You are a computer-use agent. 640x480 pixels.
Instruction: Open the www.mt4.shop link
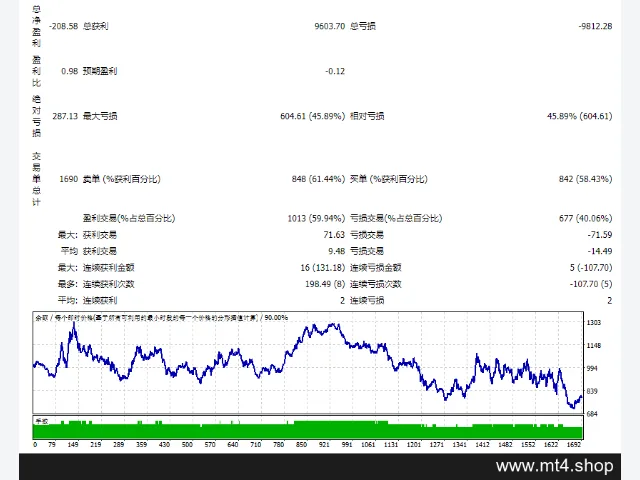coord(554,466)
